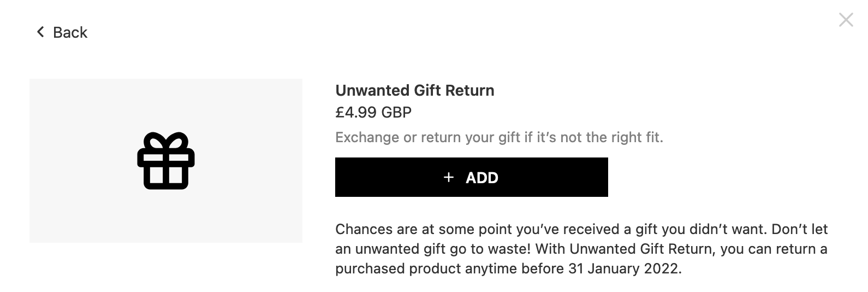Click the black gift box icon
868x292 pixels.
tap(166, 161)
